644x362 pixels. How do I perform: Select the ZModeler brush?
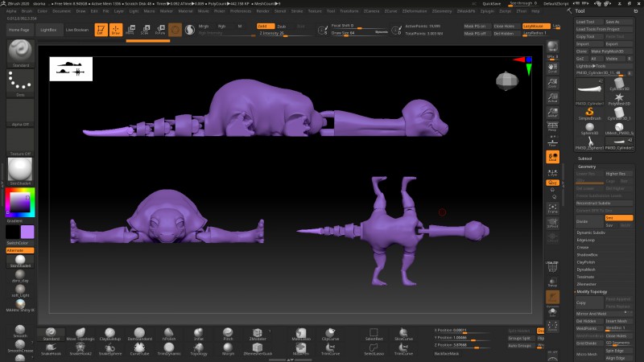(258, 334)
